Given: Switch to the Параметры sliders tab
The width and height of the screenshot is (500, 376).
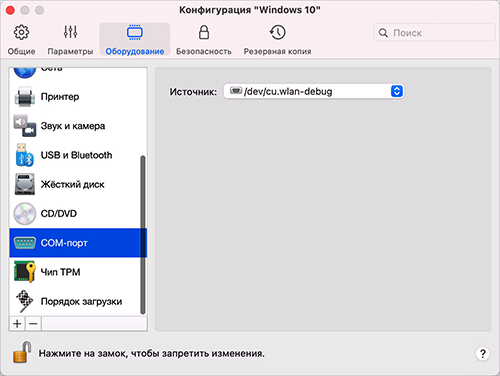Looking at the screenshot, I should (x=70, y=39).
